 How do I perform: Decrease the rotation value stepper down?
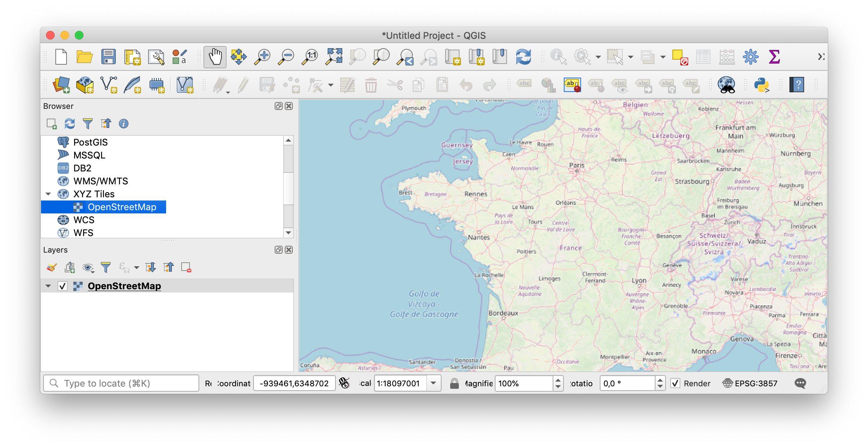(x=660, y=387)
